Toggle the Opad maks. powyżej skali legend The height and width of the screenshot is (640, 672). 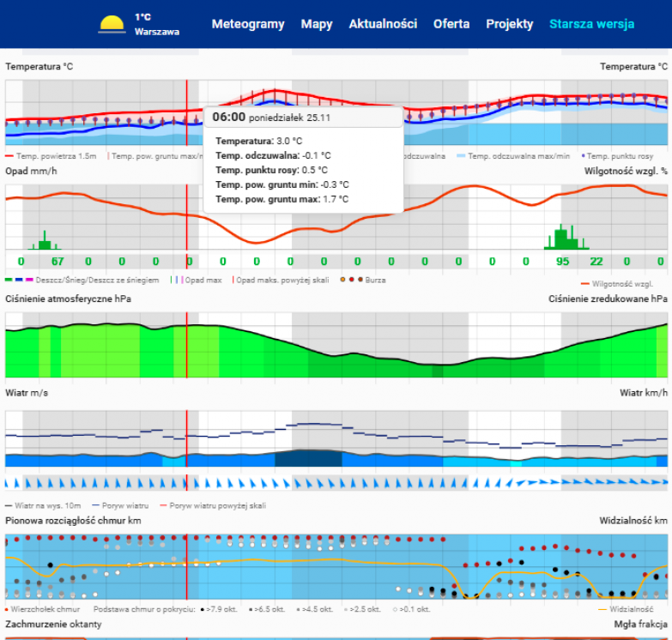pyautogui.click(x=281, y=281)
